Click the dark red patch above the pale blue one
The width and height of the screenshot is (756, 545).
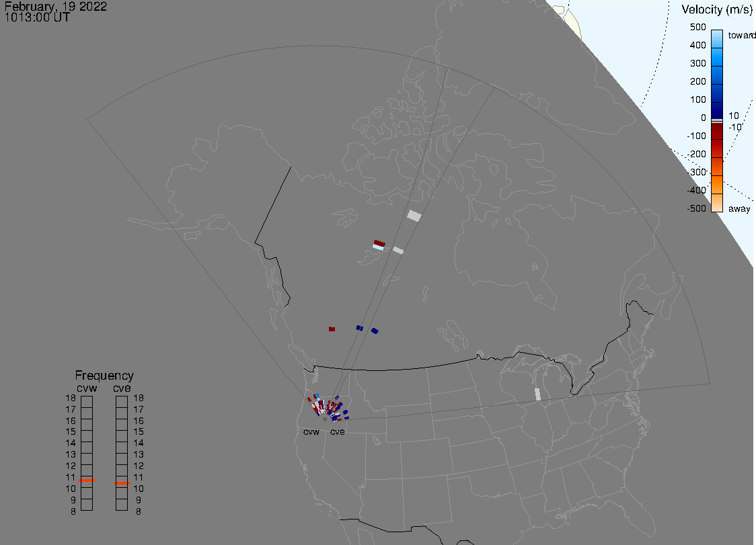tap(380, 243)
